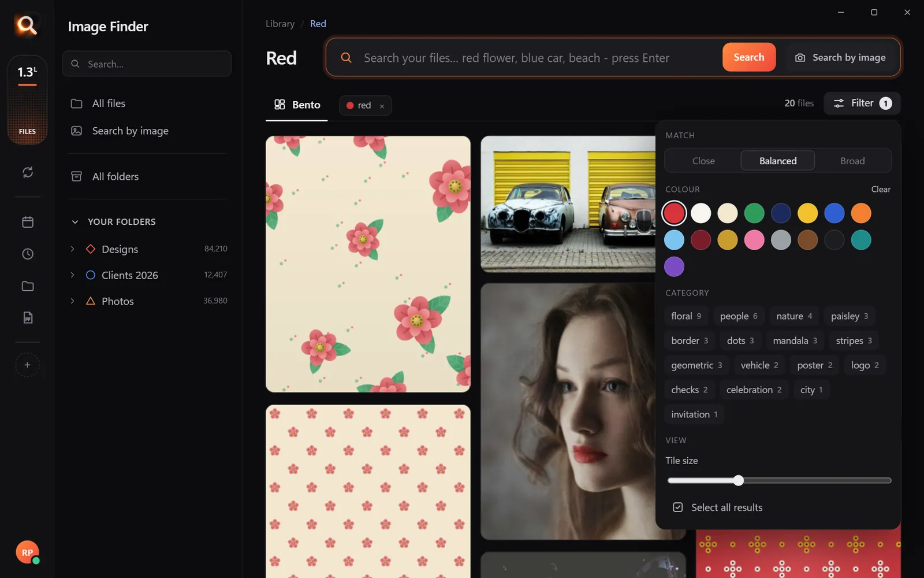Set match mode to Close

tap(703, 161)
